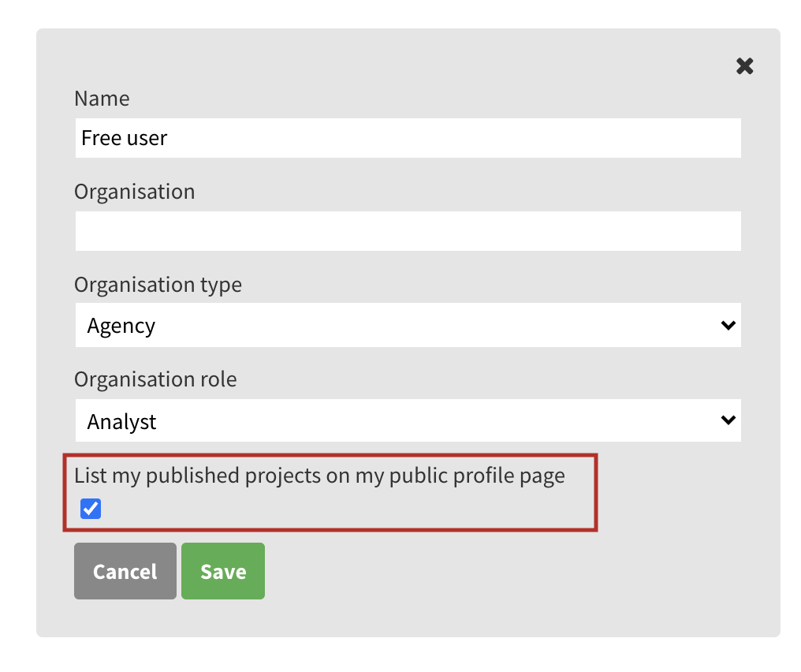801x672 pixels.
Task: Click the chevron arrow beside Analyst
Action: [728, 420]
